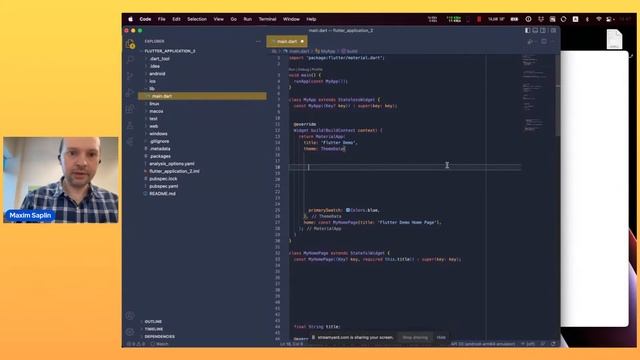Open the Help menu
The height and width of the screenshot is (360, 640).
click(311, 19)
